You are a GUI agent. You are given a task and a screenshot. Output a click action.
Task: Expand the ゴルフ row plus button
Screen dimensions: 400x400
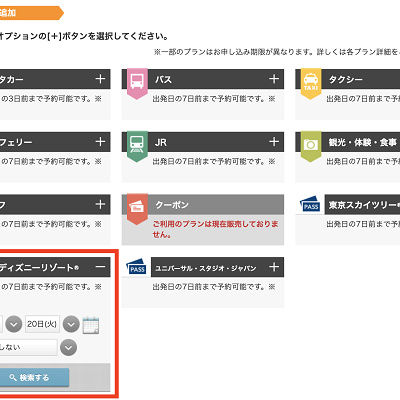(100, 204)
